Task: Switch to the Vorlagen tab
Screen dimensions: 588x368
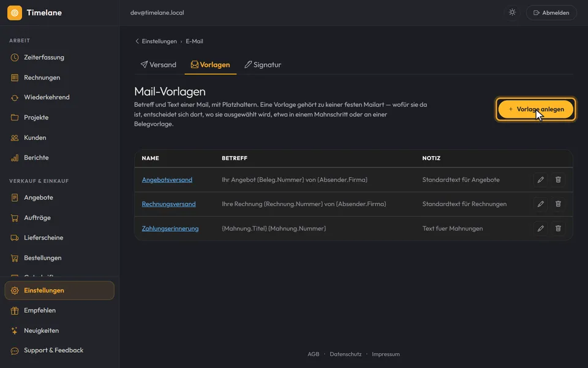Action: pyautogui.click(x=210, y=64)
